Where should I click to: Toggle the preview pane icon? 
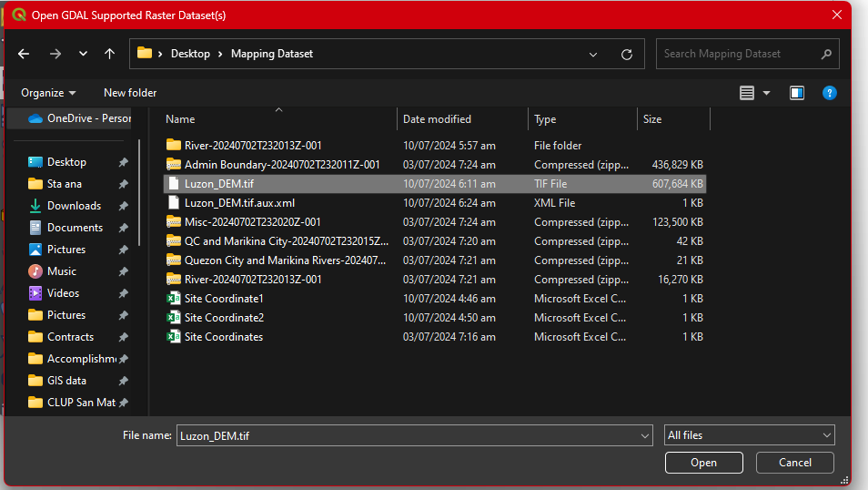pos(797,93)
